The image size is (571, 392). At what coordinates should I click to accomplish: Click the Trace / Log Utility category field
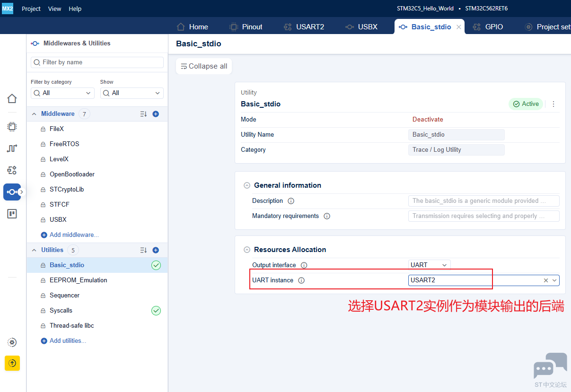pos(457,150)
